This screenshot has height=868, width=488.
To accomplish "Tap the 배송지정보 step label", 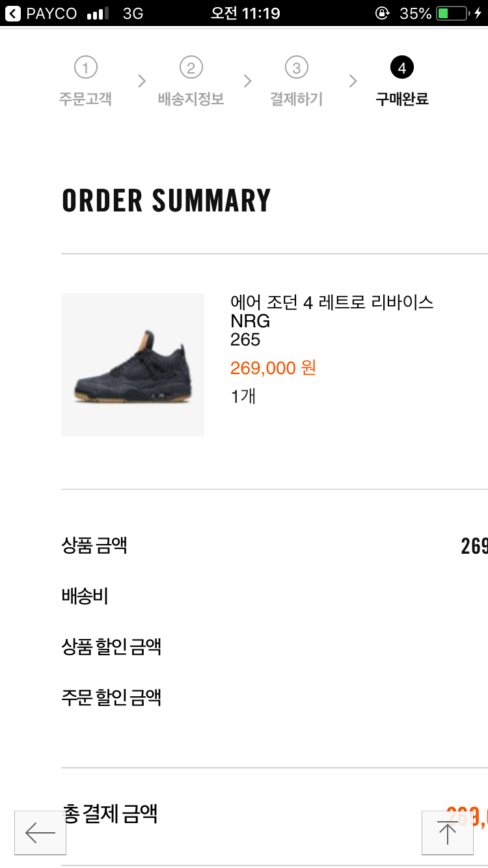I will pyautogui.click(x=191, y=99).
